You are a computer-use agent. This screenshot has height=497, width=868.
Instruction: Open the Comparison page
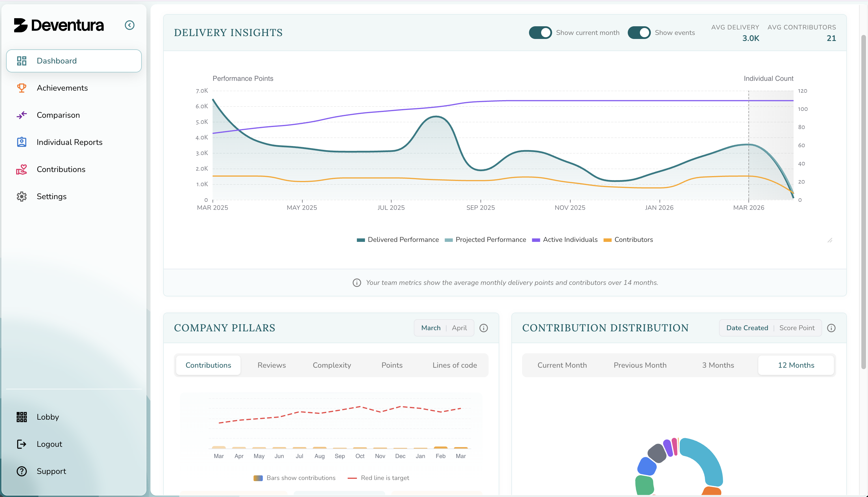58,115
